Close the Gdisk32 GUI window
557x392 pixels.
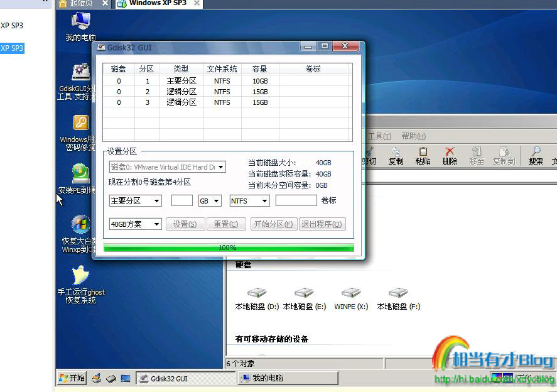point(345,46)
